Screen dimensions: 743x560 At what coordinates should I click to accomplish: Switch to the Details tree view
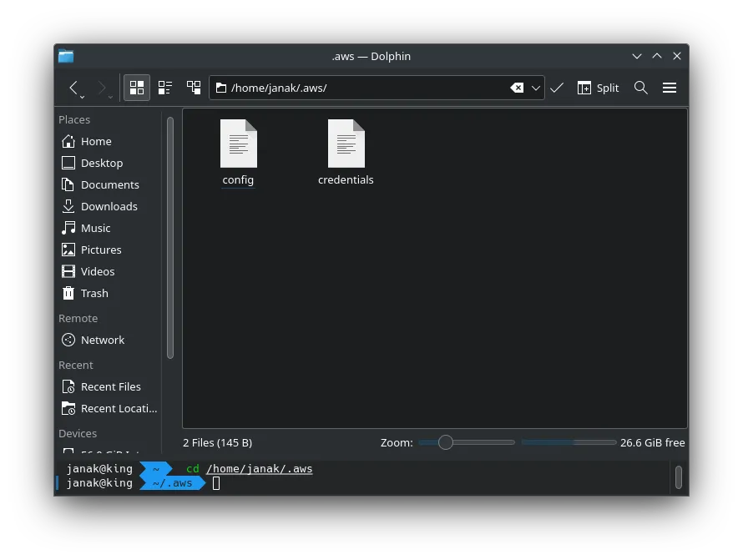pos(193,88)
